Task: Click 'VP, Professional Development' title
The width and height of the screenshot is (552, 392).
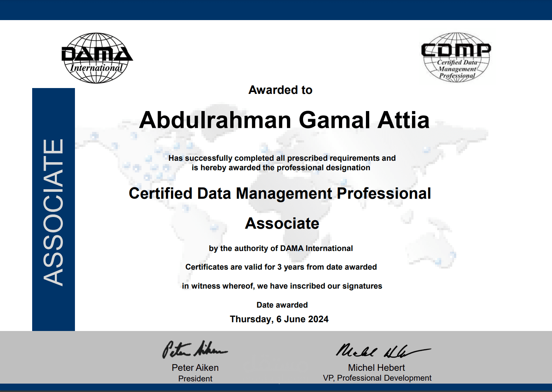Action: pyautogui.click(x=377, y=378)
